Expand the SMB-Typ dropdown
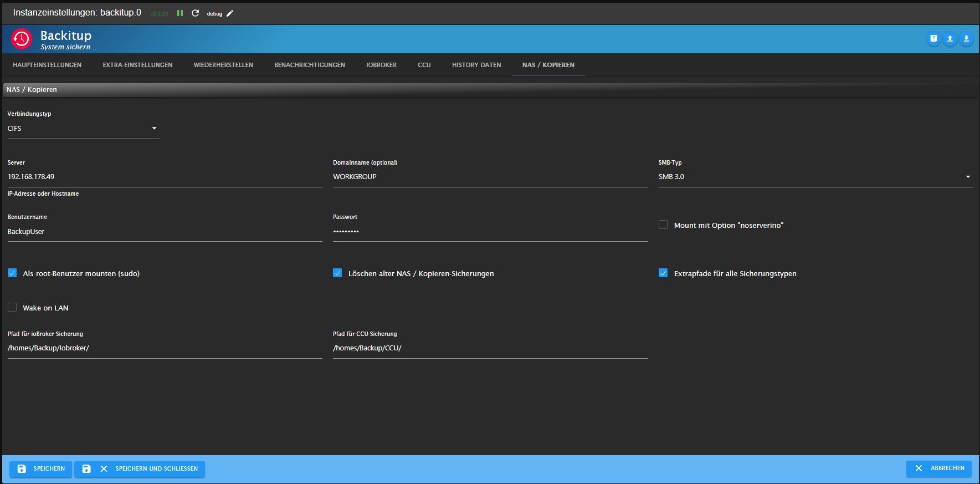Viewport: 980px width, 484px height. [815, 177]
